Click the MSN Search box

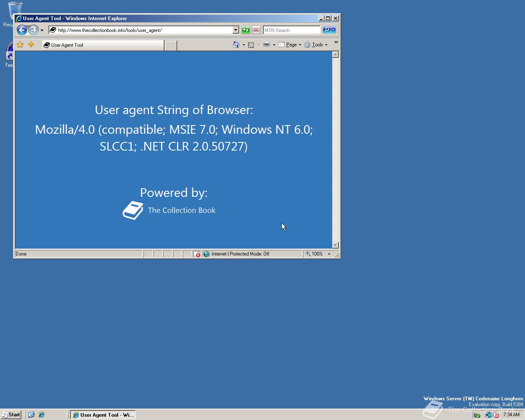(292, 30)
